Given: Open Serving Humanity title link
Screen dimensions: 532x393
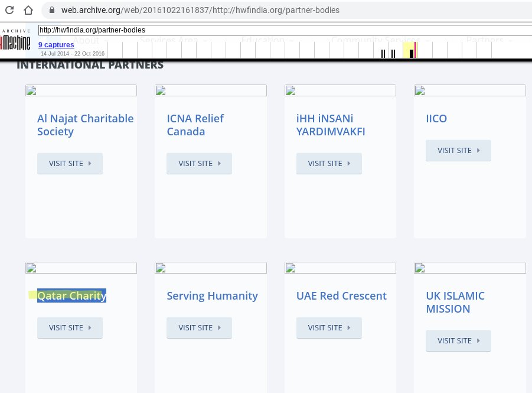Looking at the screenshot, I should point(213,296).
